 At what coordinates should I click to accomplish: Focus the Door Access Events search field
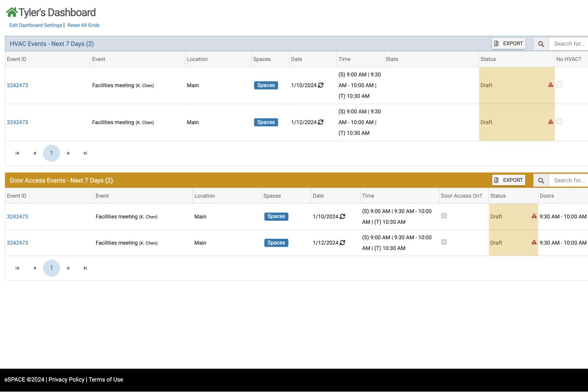(569, 180)
